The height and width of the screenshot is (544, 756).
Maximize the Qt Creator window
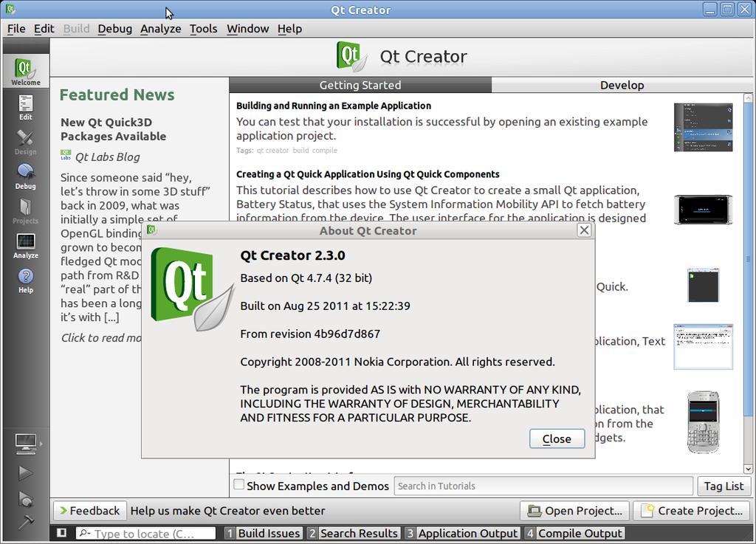coord(727,9)
